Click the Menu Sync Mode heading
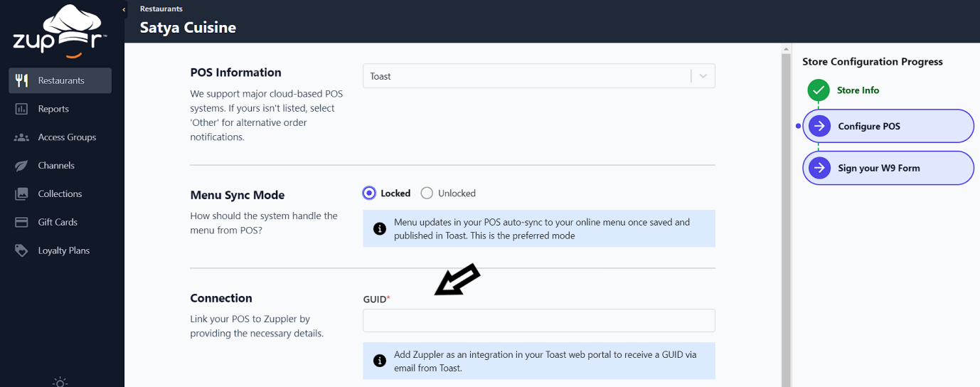This screenshot has width=980, height=387. [x=237, y=195]
